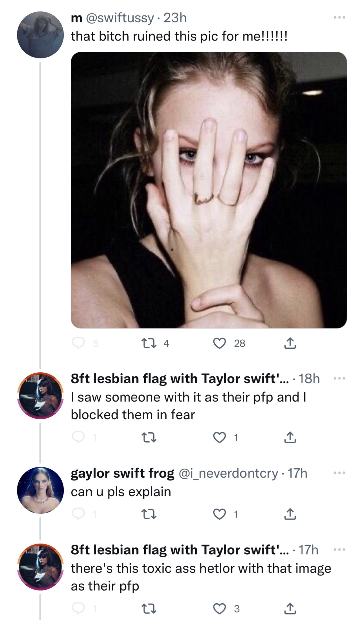This screenshot has height=620, width=364.
Task: View m's profile avatar
Action: pos(40,35)
